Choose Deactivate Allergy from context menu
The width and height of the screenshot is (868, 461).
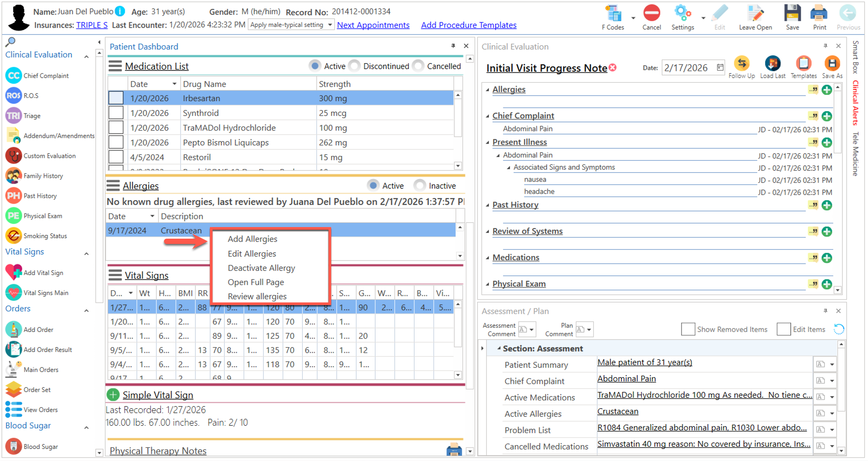pyautogui.click(x=261, y=268)
